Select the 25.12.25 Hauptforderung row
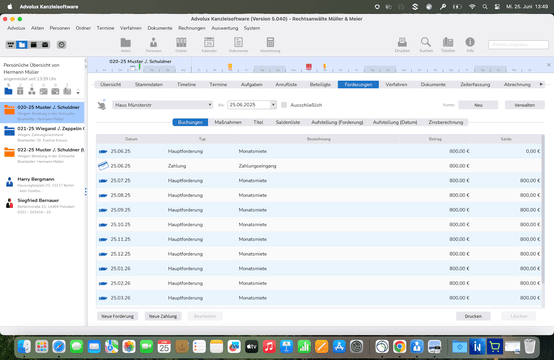The width and height of the screenshot is (554, 360). pyautogui.click(x=319, y=254)
